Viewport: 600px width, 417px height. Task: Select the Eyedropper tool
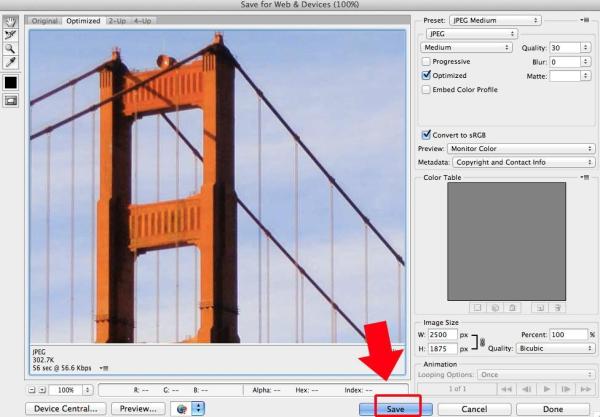click(x=11, y=61)
